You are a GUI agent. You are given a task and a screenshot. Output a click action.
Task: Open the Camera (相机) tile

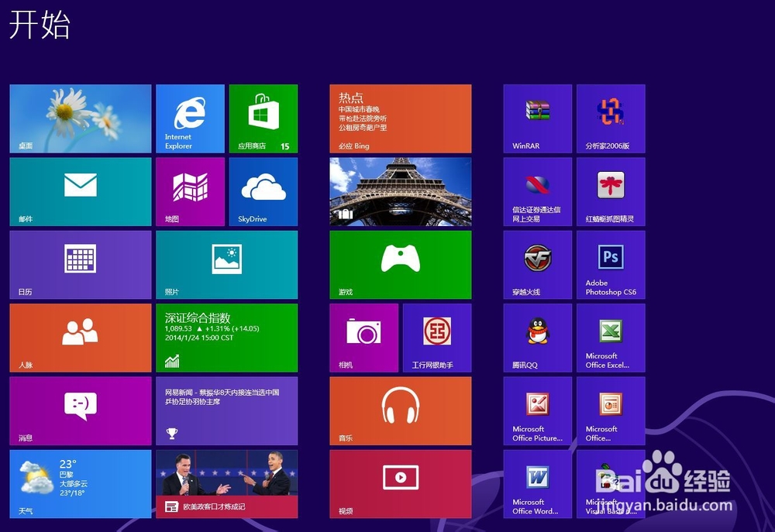pyautogui.click(x=363, y=338)
